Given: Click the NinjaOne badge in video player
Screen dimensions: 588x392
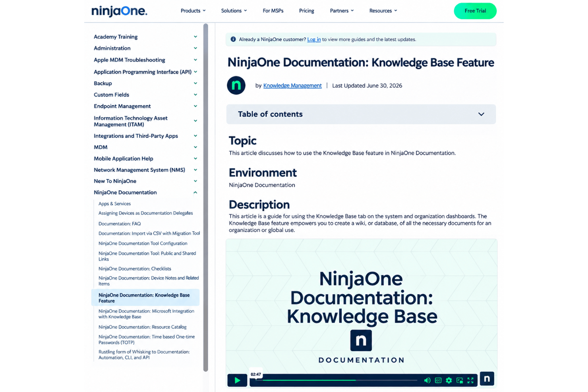Looking at the screenshot, I should 487,378.
